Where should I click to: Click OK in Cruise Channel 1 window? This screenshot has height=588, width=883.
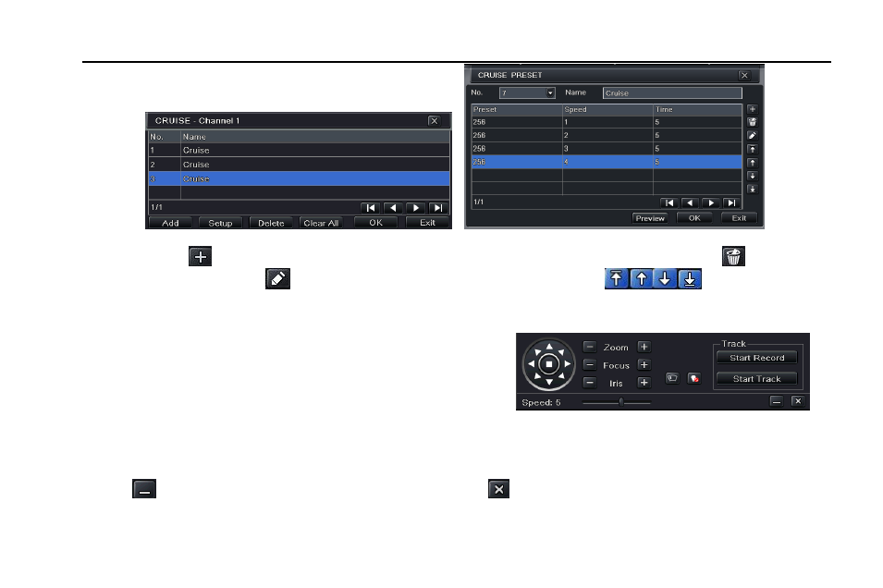(375, 223)
